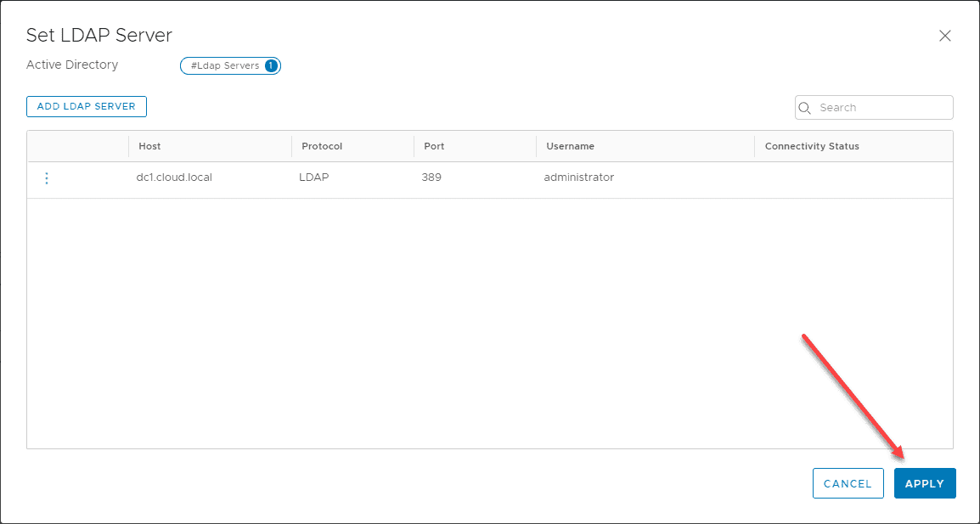This screenshot has height=524, width=980.
Task: Open the three-dot actions menu for dc1.cloud.local
Action: (x=47, y=178)
